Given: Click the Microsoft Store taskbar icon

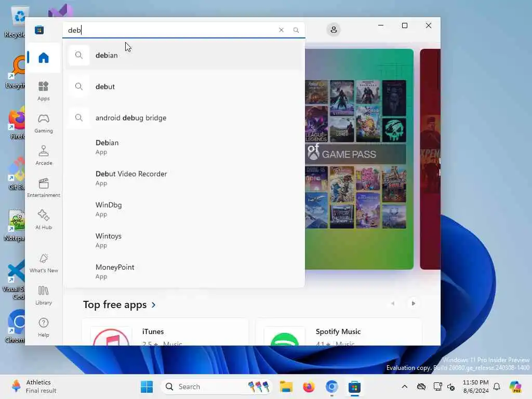Looking at the screenshot, I should point(354,387).
